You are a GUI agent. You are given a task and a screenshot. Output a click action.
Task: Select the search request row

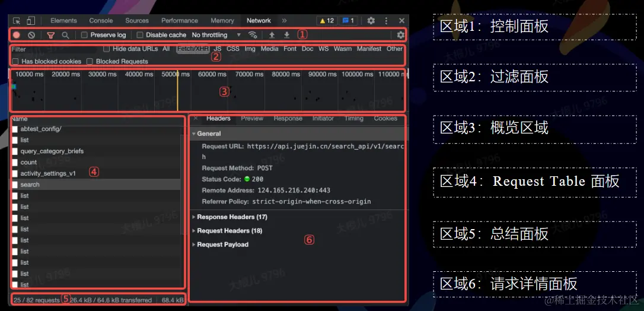[x=95, y=185]
